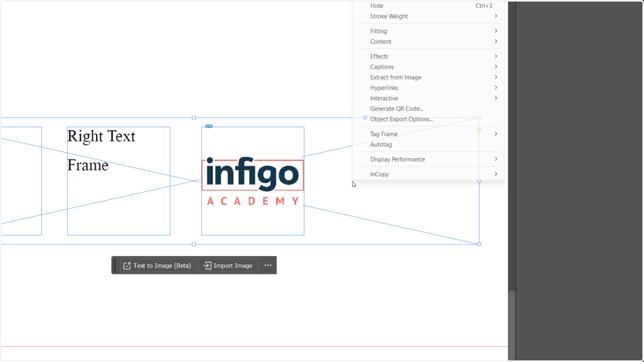This screenshot has height=362, width=644.
Task: Choose Autotag from the menu
Action: (x=428, y=145)
